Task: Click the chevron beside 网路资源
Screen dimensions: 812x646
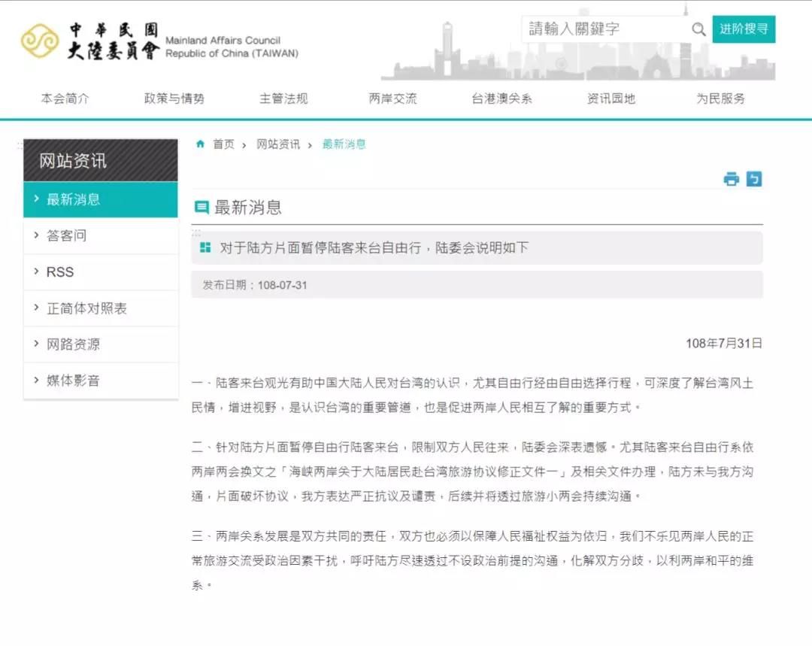Action: tap(36, 344)
